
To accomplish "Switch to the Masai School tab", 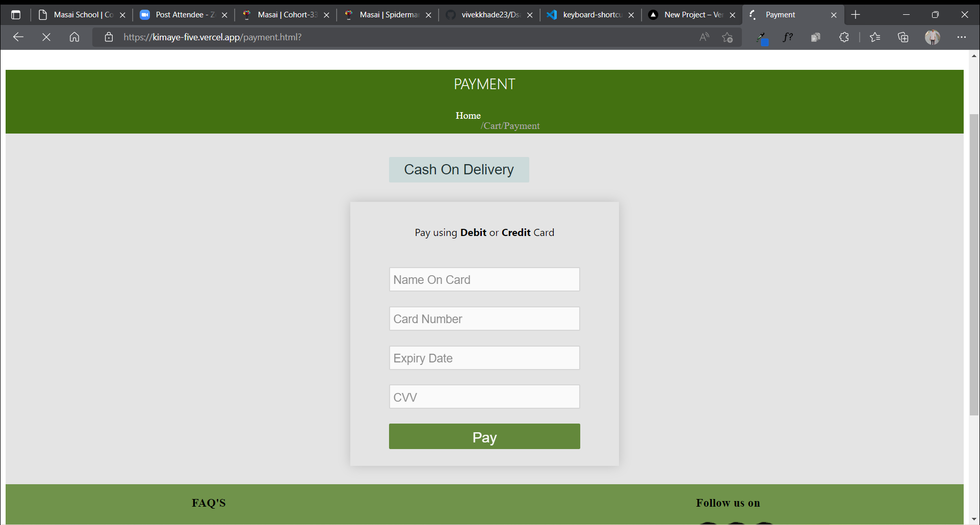I will coord(76,15).
